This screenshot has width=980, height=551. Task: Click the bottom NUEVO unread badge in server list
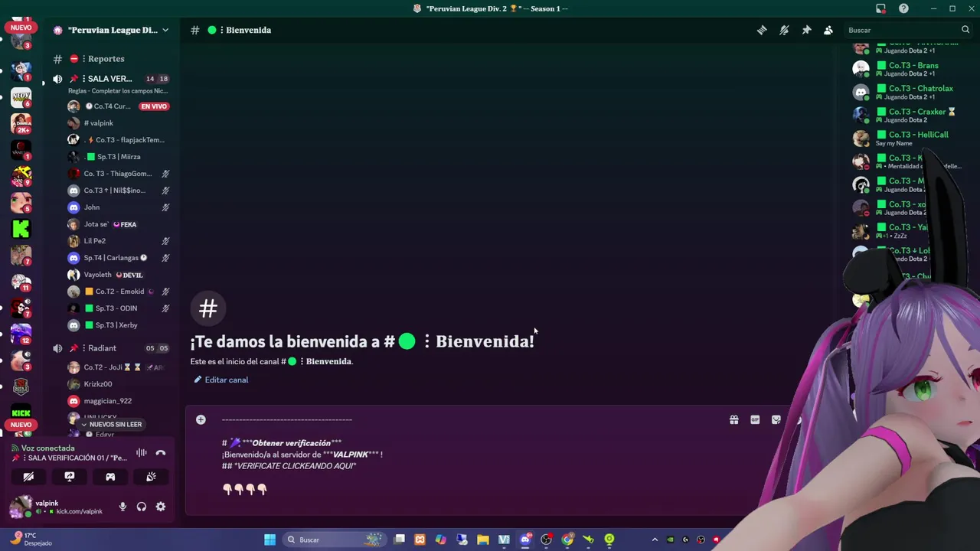pos(21,425)
